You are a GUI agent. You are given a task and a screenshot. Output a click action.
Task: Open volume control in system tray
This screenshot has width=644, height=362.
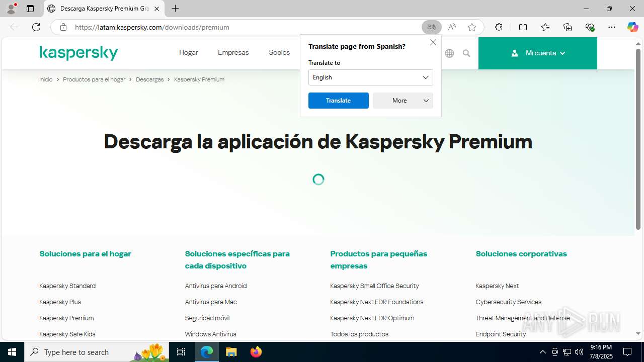point(579,352)
